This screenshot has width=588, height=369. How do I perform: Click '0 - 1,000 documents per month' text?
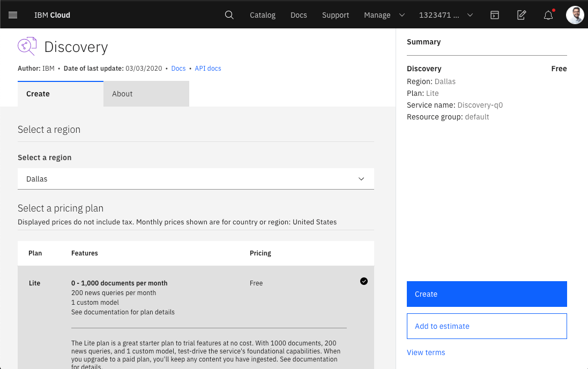[x=119, y=283]
